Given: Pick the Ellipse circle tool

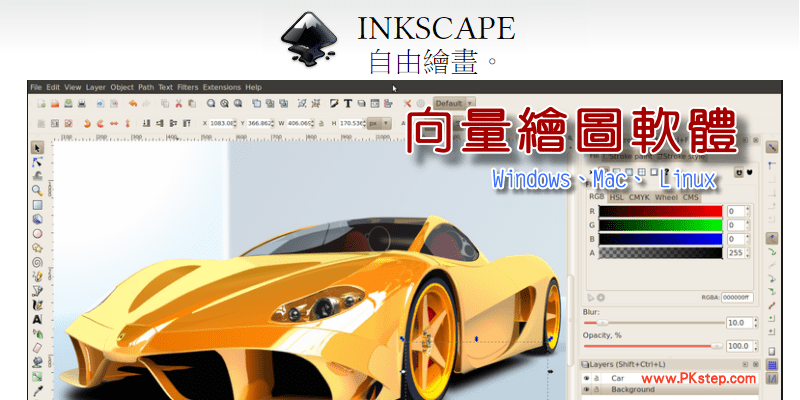Looking at the screenshot, I should (37, 234).
